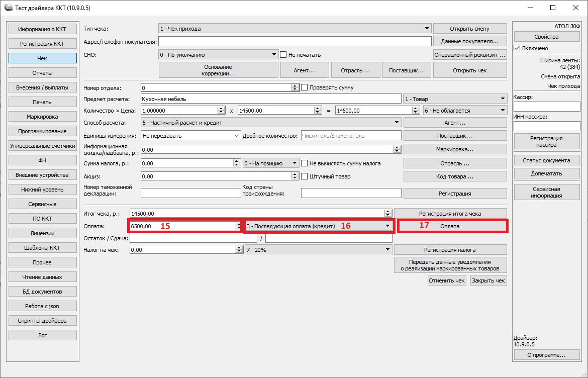This screenshot has width=588, height=378.
Task: Click the printer app icon in title bar
Action: tap(9, 8)
